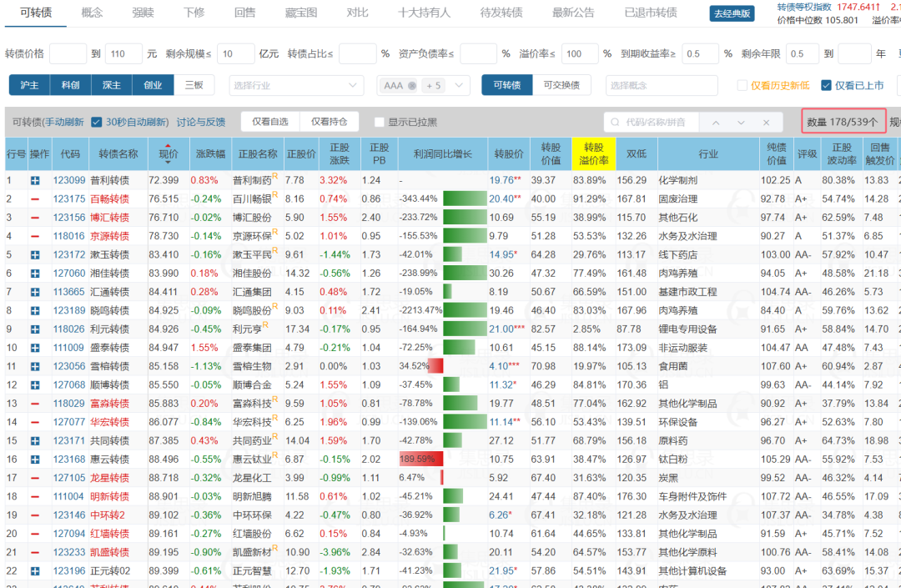Image resolution: width=901 pixels, height=588 pixels.
Task: Disable the 30秒自动刷新 checkbox
Action: 97,122
